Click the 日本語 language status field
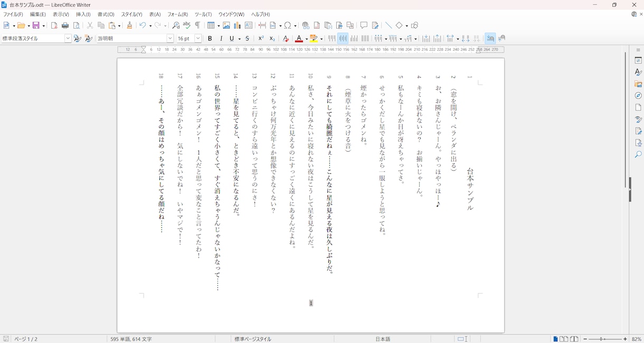The height and width of the screenshot is (343, 644). (383, 339)
